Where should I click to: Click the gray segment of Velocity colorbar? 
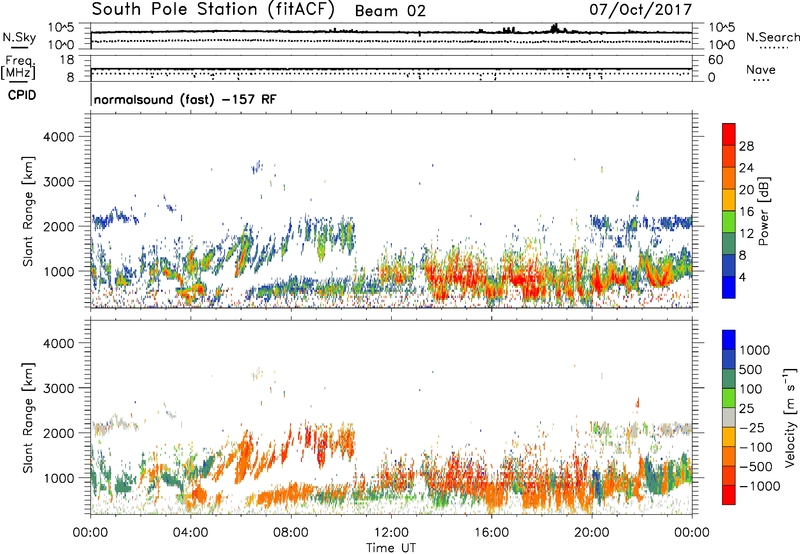click(x=729, y=417)
